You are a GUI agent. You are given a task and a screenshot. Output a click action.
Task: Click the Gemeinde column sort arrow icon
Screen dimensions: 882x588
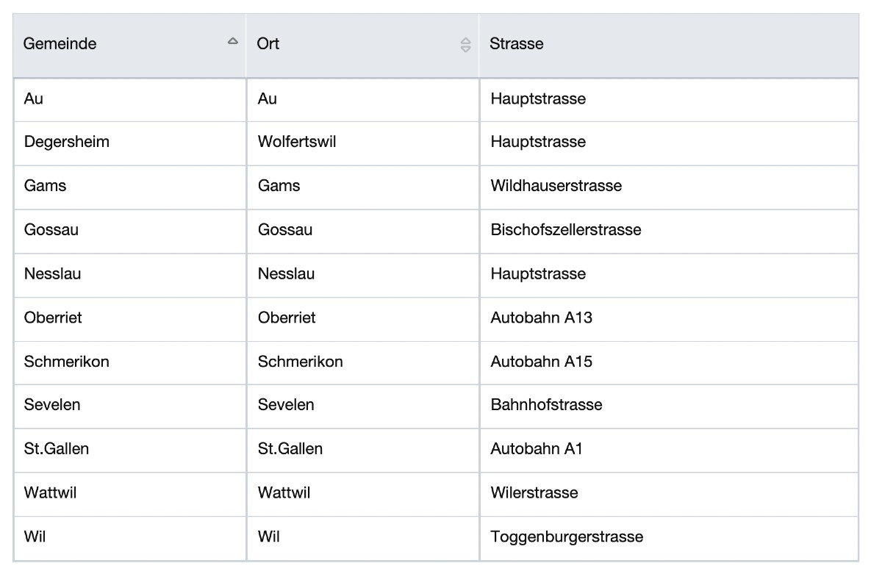tap(233, 42)
